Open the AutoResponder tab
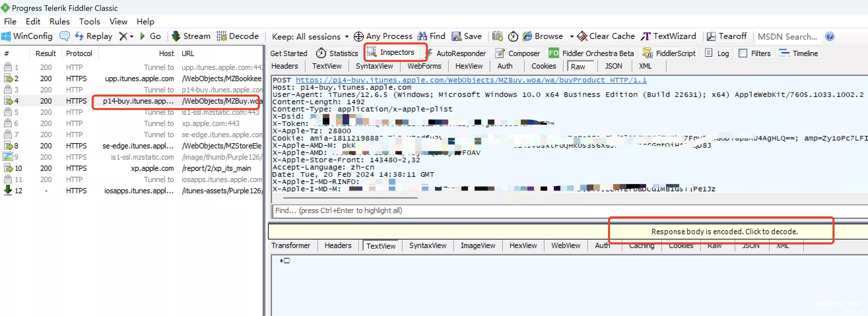The image size is (868, 316). [x=457, y=53]
